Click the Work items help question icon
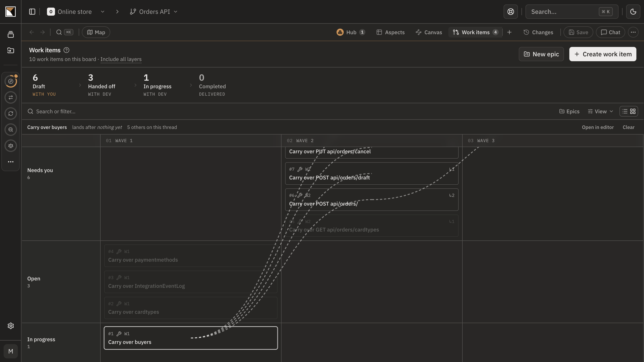This screenshot has height=362, width=644. pos(66,50)
